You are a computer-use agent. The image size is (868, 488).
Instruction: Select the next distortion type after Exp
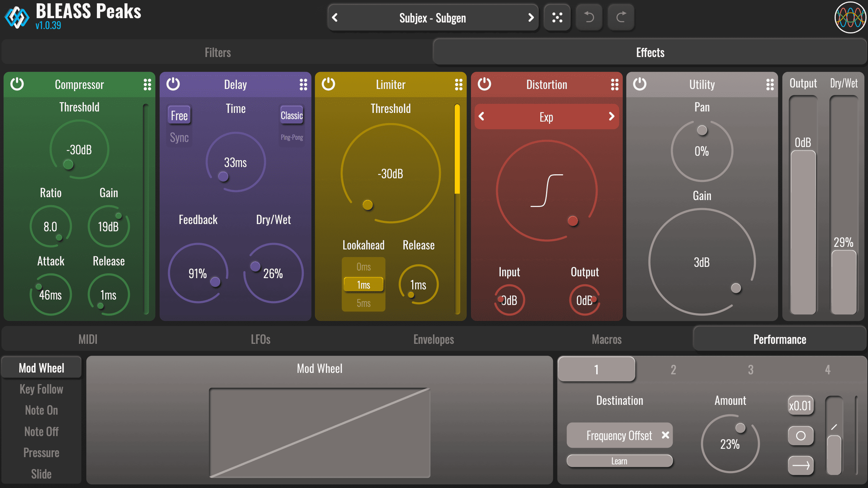tap(611, 117)
